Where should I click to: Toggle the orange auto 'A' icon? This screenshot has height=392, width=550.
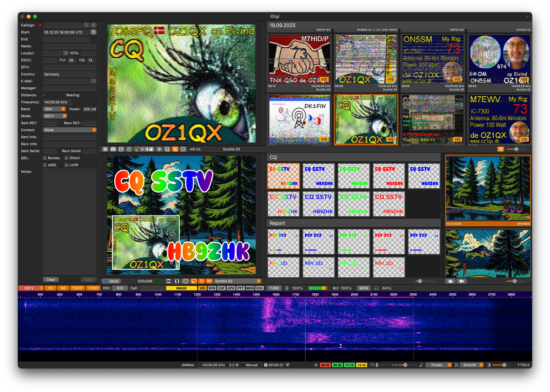(x=175, y=149)
